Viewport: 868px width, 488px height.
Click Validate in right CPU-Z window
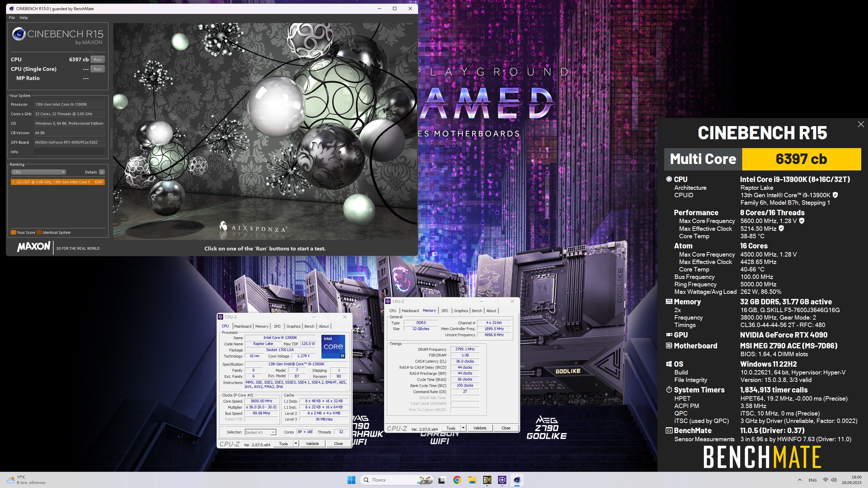[x=480, y=428]
